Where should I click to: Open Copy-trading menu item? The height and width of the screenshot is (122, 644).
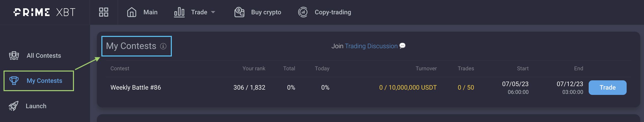tap(333, 12)
